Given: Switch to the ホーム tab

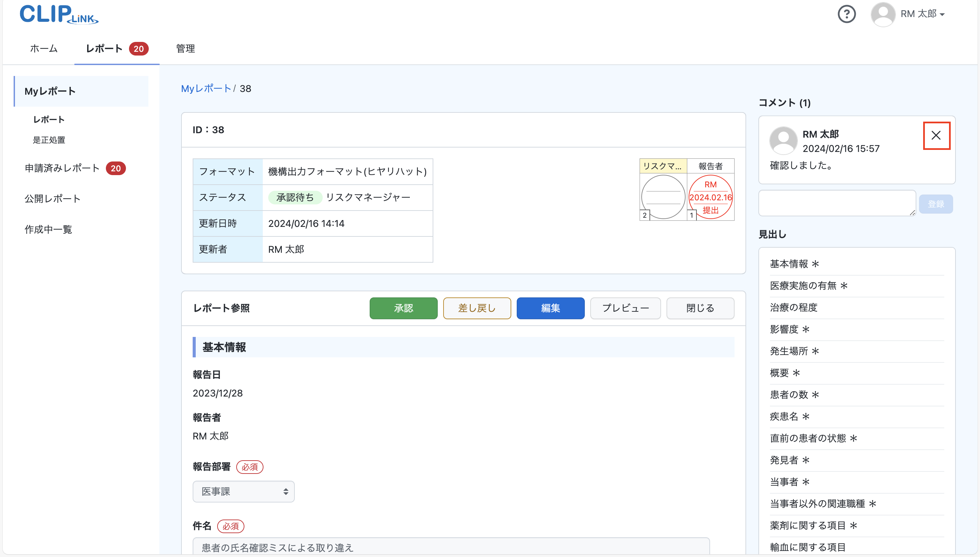Looking at the screenshot, I should coord(43,49).
